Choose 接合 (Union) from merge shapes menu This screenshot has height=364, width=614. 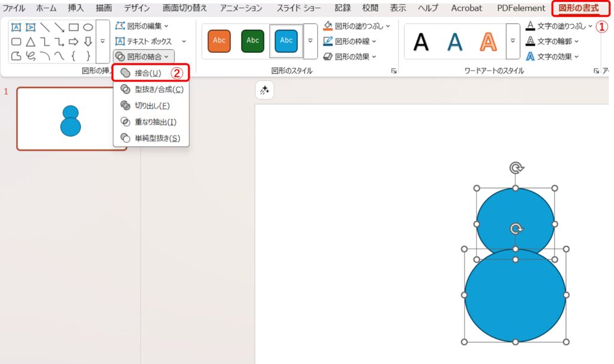148,73
